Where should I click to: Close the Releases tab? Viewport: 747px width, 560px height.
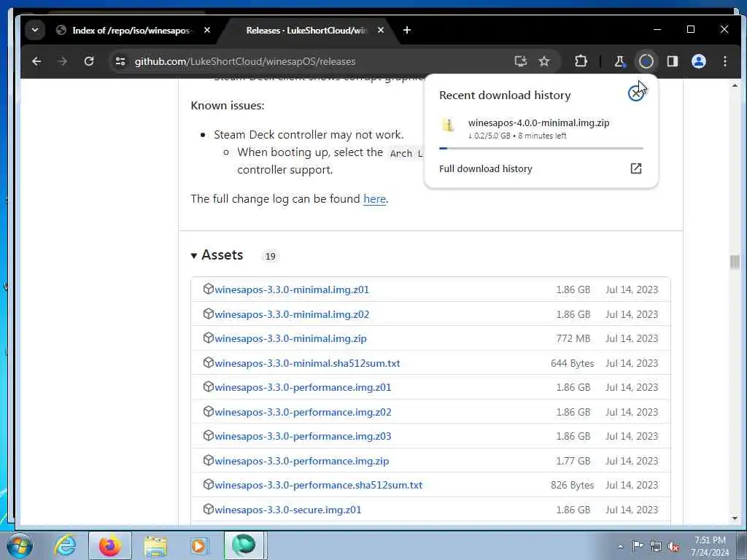[x=381, y=30]
